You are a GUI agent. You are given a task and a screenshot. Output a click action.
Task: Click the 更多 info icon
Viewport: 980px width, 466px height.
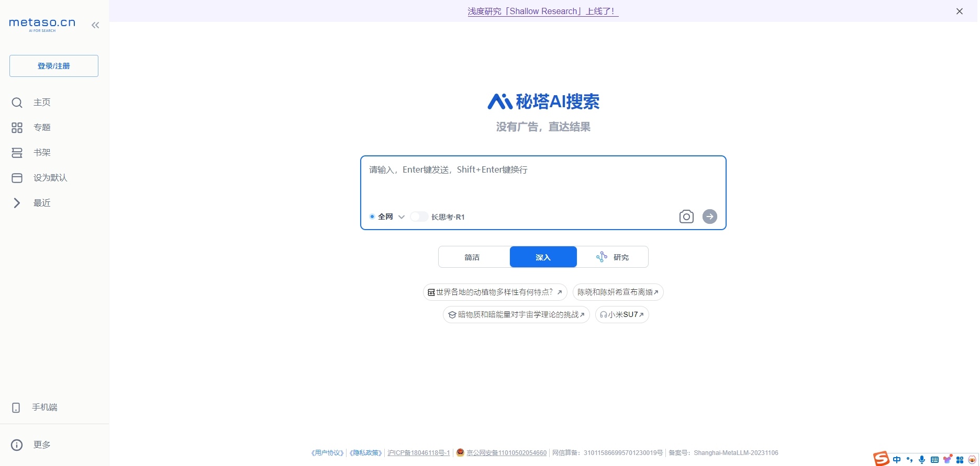(x=17, y=445)
